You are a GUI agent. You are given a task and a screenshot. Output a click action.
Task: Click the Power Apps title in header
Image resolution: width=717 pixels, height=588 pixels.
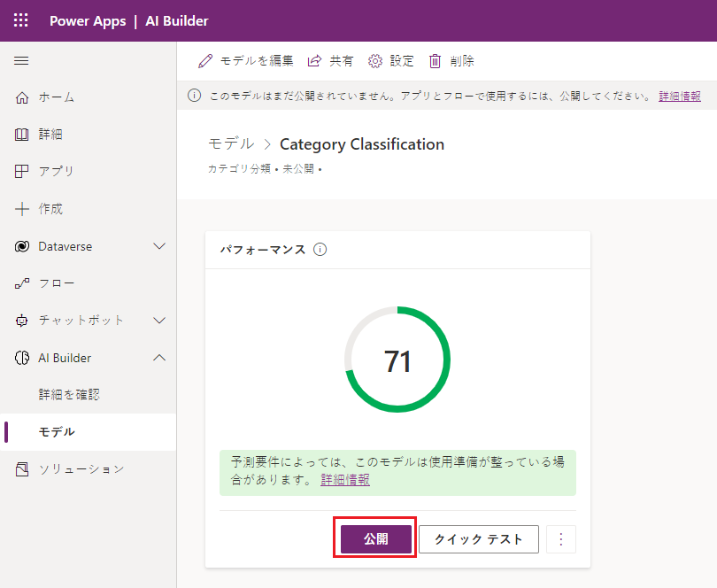coord(88,21)
